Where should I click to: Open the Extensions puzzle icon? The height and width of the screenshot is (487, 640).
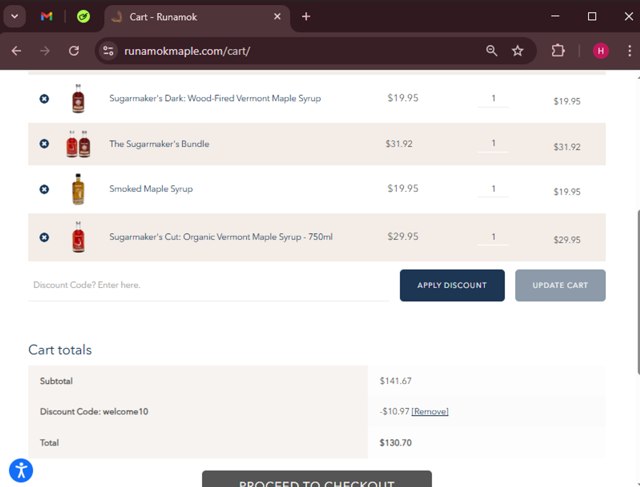558,51
